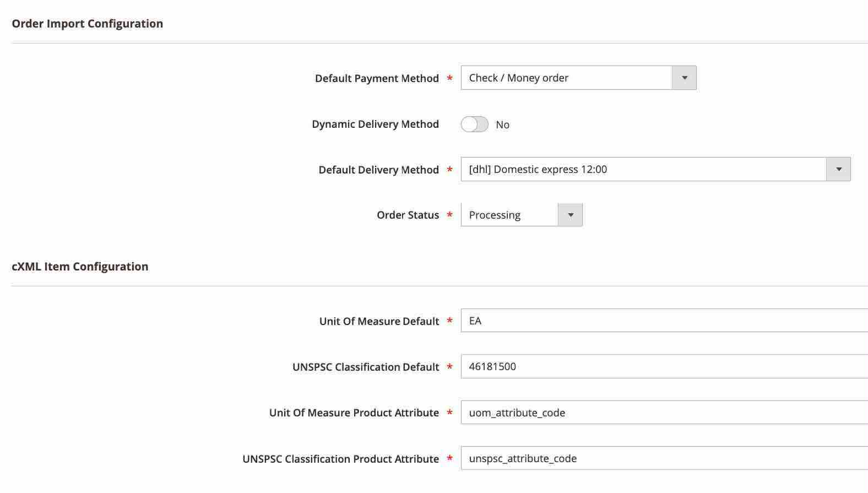
Task: Click the 'Order Status' field label
Action: pos(408,215)
